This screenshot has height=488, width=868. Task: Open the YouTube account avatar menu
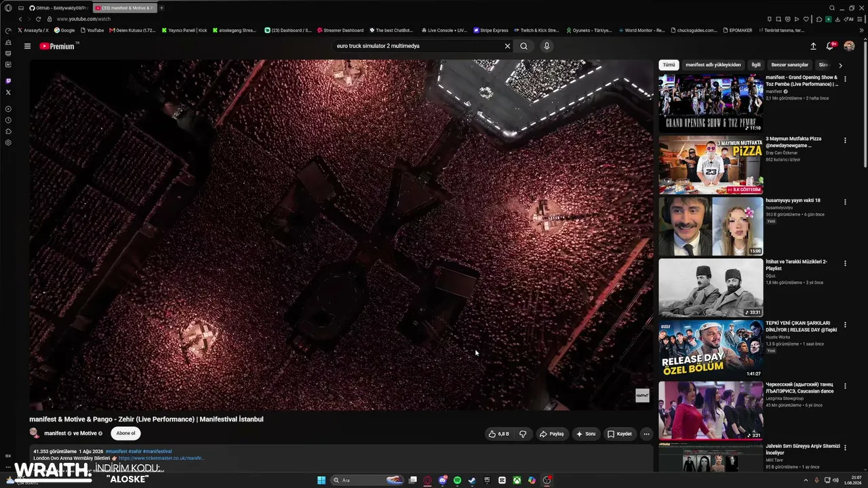(x=849, y=46)
